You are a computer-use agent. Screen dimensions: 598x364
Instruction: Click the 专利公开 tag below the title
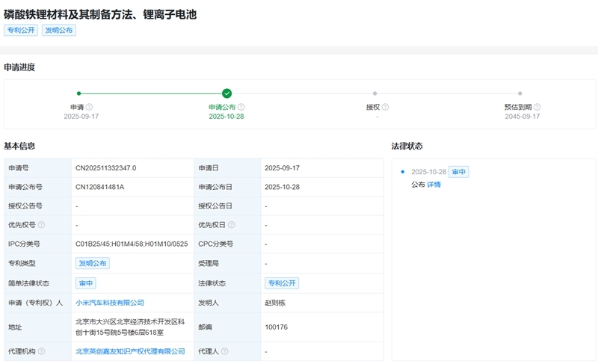(21, 31)
